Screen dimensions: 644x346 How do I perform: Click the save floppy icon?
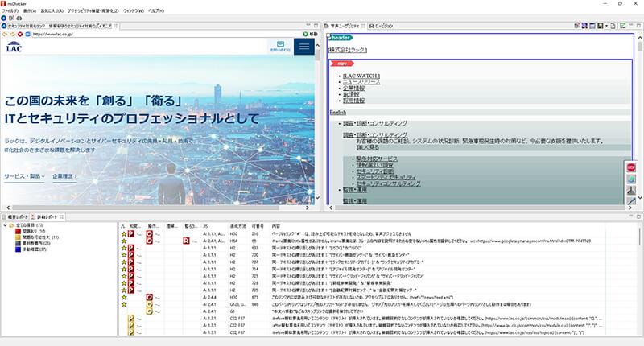point(600,26)
